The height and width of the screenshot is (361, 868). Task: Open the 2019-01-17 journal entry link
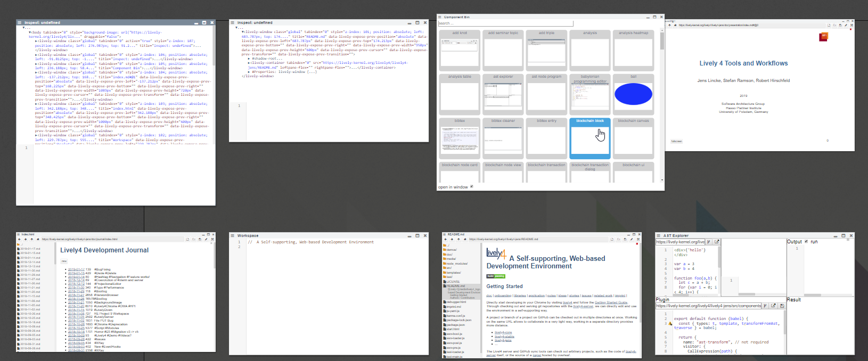[76, 269]
